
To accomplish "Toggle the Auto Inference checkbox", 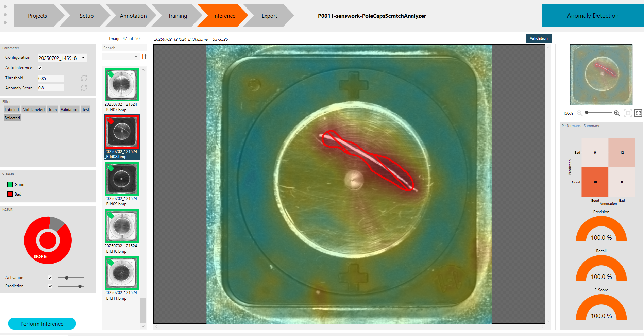I will (40, 68).
